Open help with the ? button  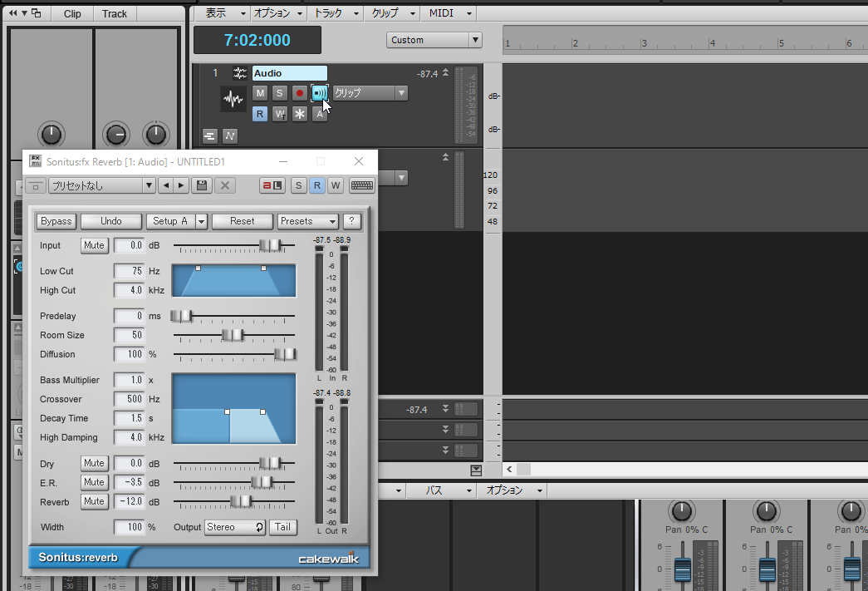[352, 222]
